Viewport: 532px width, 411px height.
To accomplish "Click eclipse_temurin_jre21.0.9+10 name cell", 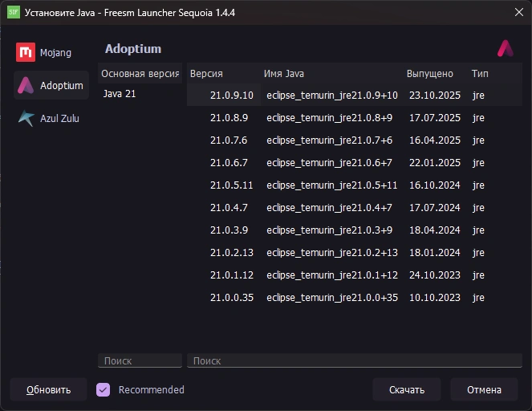I will click(332, 95).
